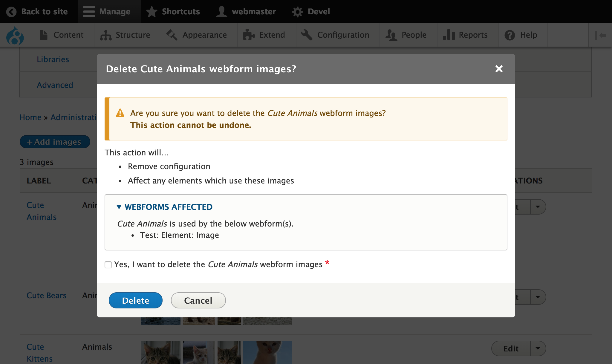Select the Manage menu item
The width and height of the screenshot is (612, 364).
(x=109, y=11)
